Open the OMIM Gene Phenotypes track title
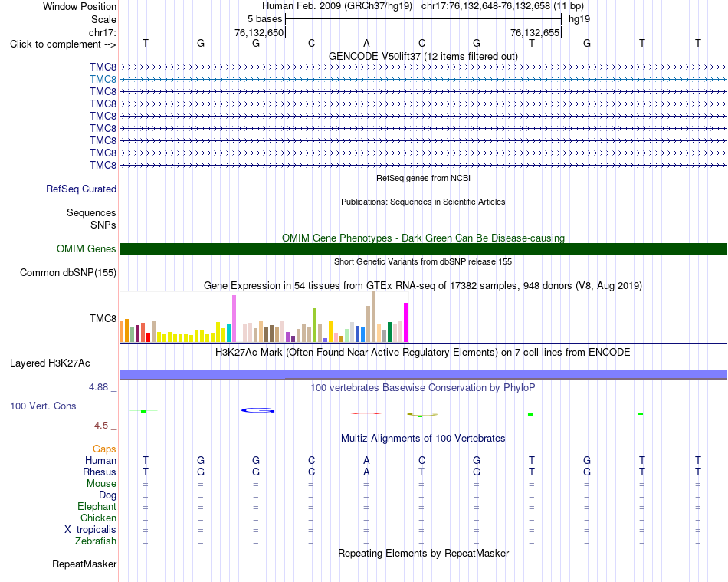728x582 pixels. tap(423, 238)
